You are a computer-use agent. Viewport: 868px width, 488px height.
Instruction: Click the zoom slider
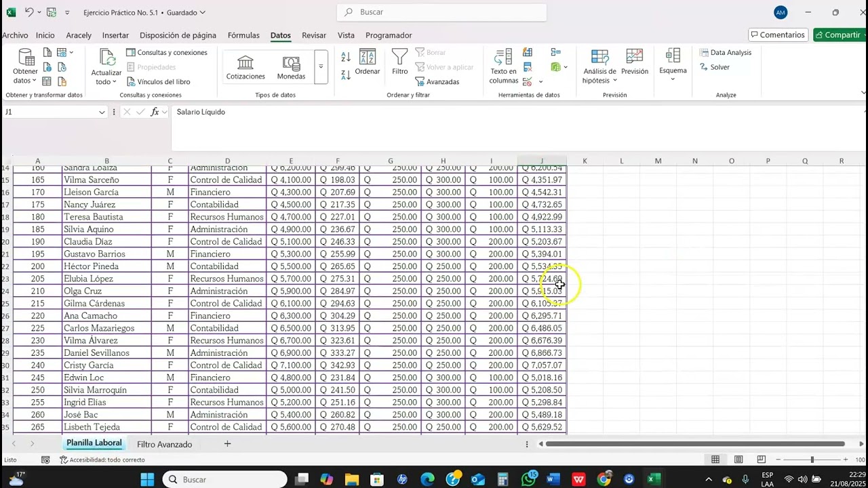point(812,460)
